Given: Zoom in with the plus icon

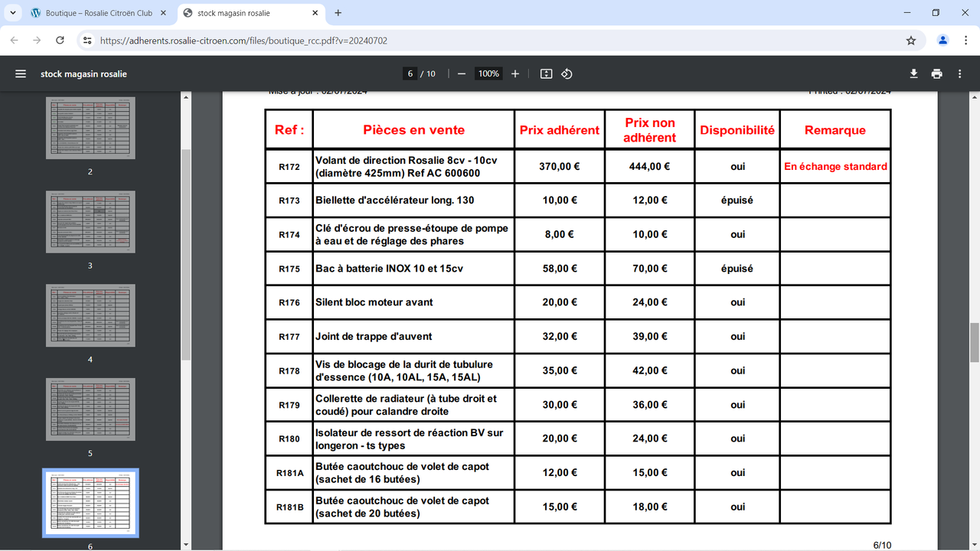Looking at the screenshot, I should [x=515, y=74].
